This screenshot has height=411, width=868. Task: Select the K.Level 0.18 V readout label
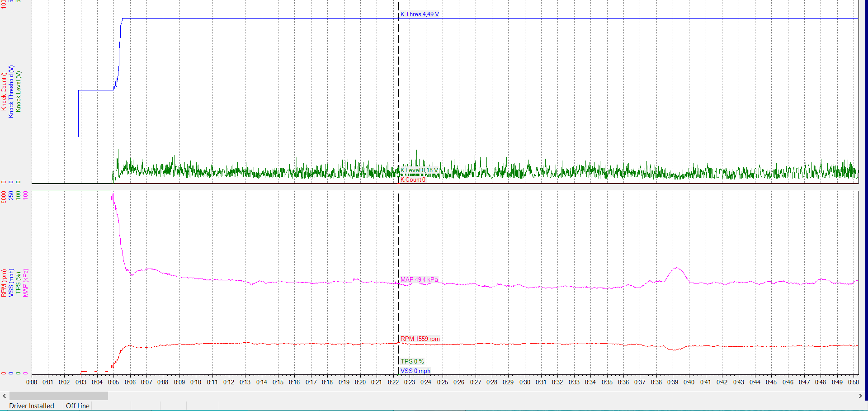click(420, 170)
